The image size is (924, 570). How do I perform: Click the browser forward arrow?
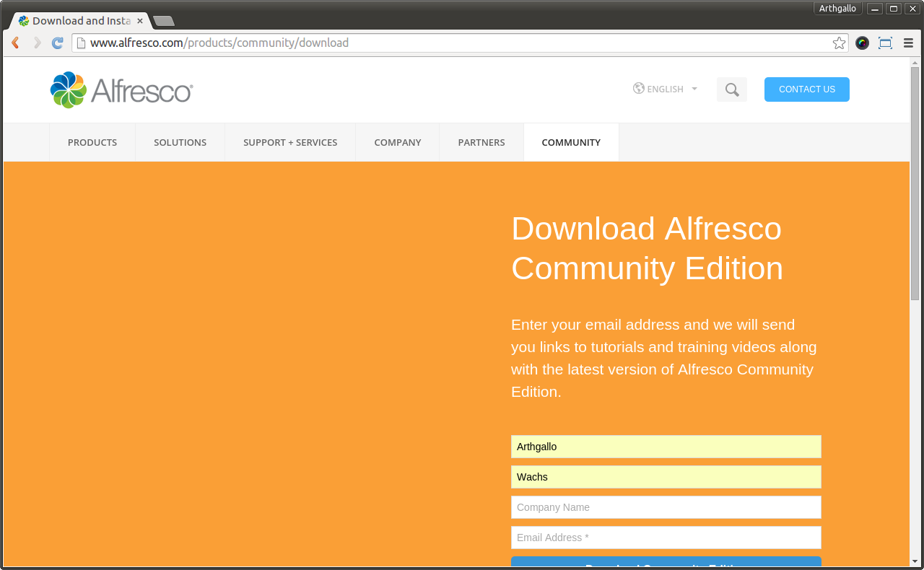[x=37, y=43]
